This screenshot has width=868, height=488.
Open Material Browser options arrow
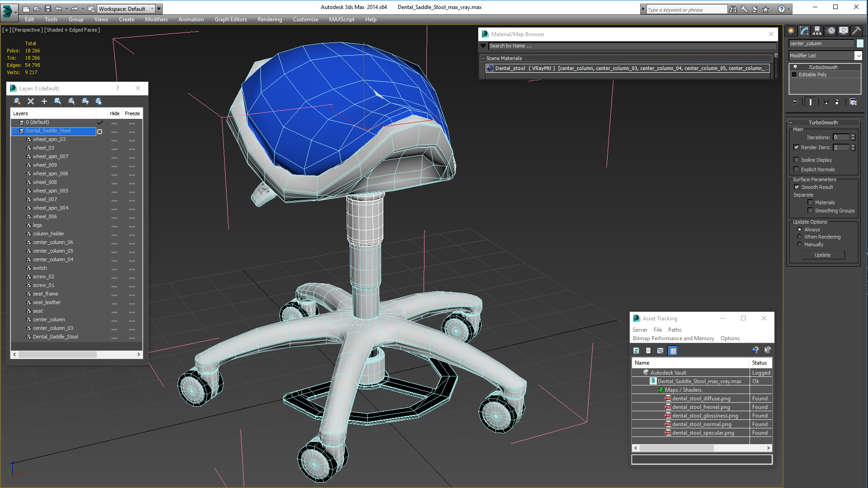[483, 46]
